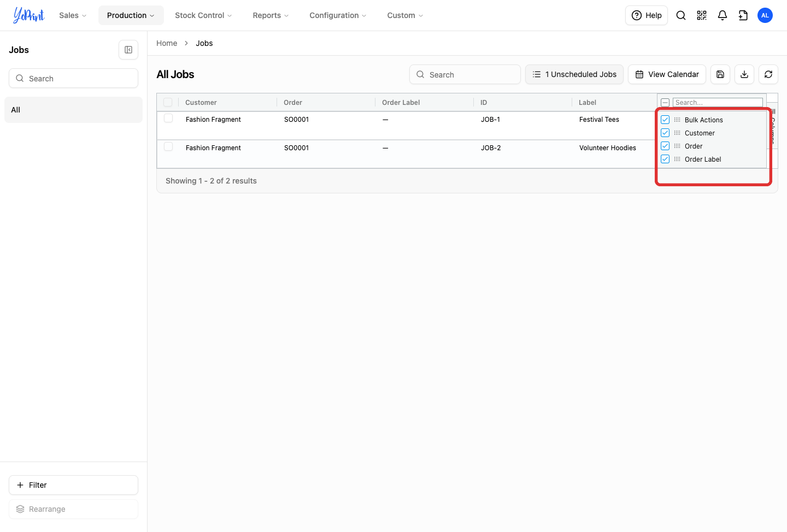Click the save view floppy disk icon

click(x=720, y=74)
